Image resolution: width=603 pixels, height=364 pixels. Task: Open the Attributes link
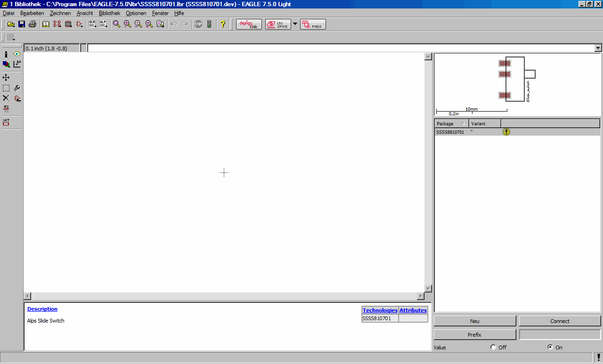[x=413, y=310]
